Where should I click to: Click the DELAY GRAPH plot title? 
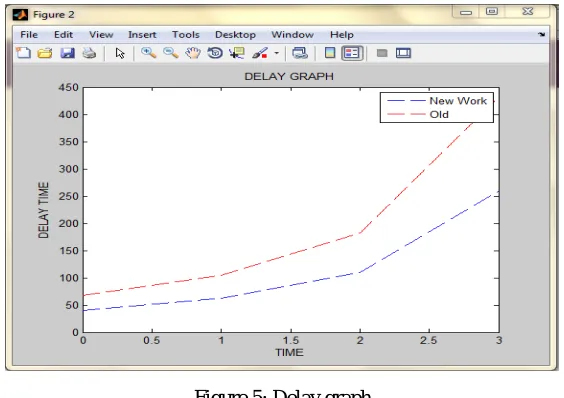[289, 76]
